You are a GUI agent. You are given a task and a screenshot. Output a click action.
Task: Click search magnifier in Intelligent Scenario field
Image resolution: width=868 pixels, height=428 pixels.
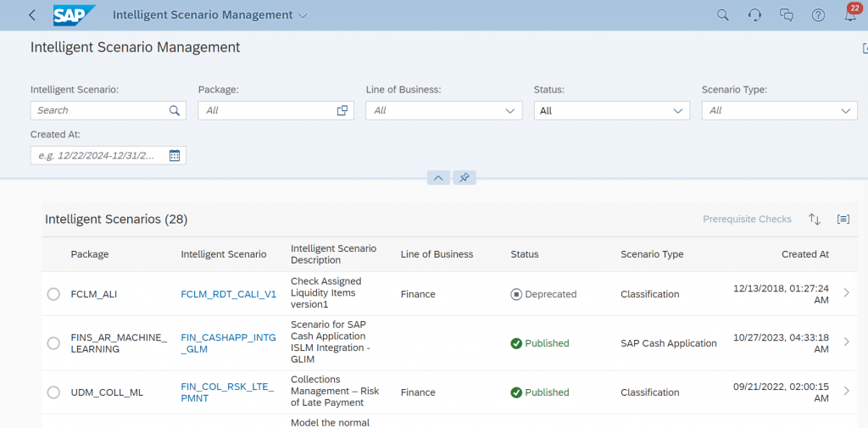click(175, 110)
